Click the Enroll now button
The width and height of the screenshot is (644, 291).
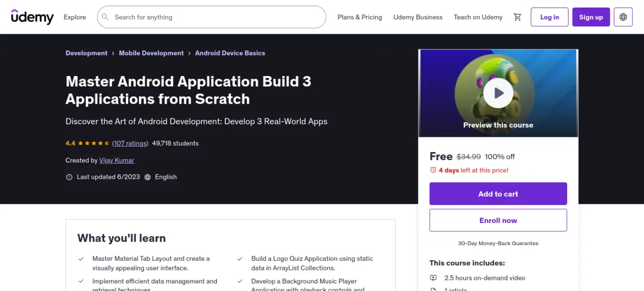498,221
